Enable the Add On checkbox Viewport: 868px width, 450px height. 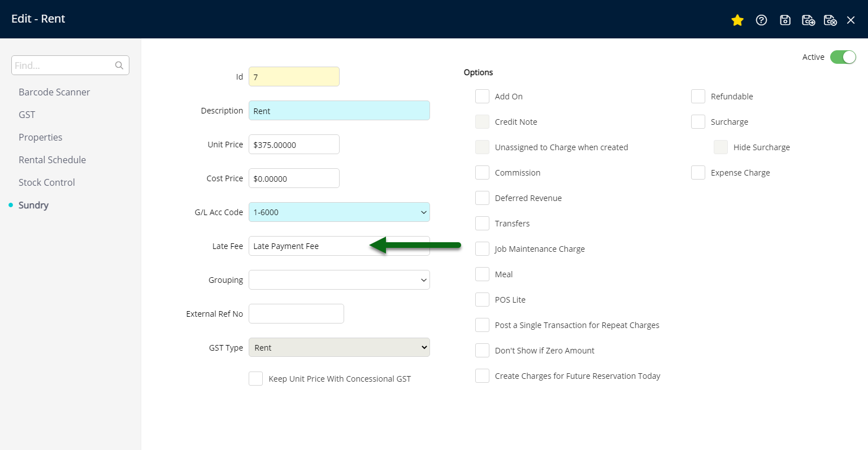482,97
